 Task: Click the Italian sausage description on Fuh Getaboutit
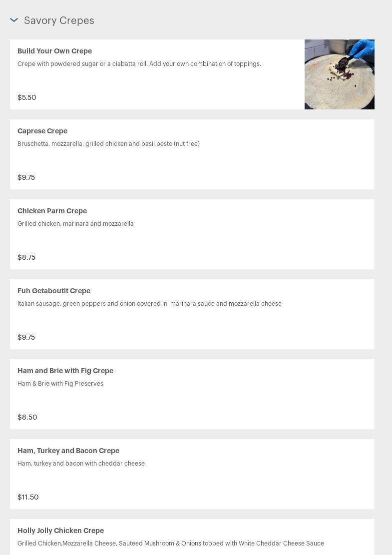[149, 304]
